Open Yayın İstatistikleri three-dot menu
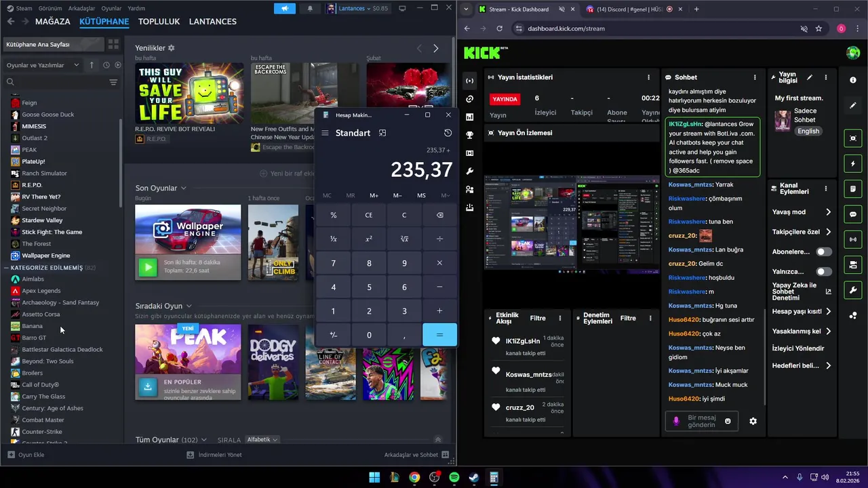Image resolution: width=868 pixels, height=488 pixels. click(x=649, y=77)
